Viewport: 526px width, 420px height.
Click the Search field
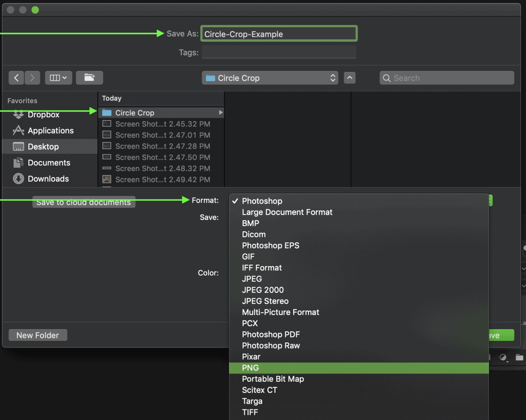tap(447, 78)
